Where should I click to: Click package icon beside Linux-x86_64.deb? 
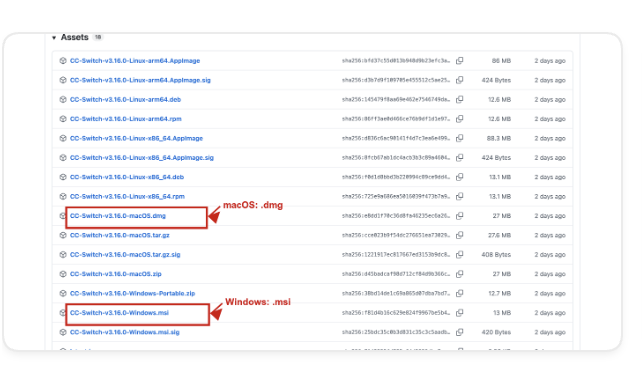[63, 177]
